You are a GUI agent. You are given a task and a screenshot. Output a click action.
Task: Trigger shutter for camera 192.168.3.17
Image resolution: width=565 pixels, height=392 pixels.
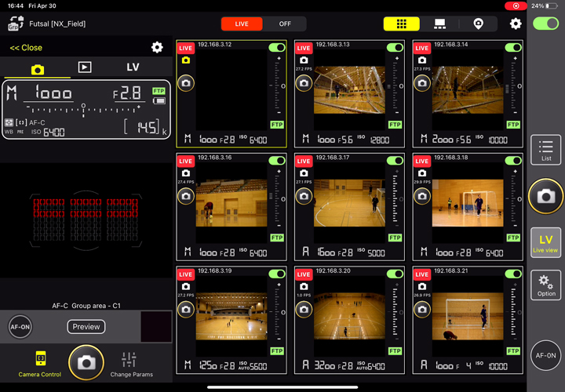(x=304, y=196)
